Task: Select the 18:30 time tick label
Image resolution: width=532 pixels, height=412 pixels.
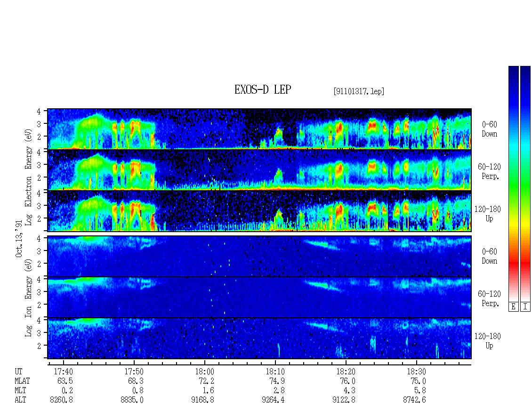Action: (416, 372)
